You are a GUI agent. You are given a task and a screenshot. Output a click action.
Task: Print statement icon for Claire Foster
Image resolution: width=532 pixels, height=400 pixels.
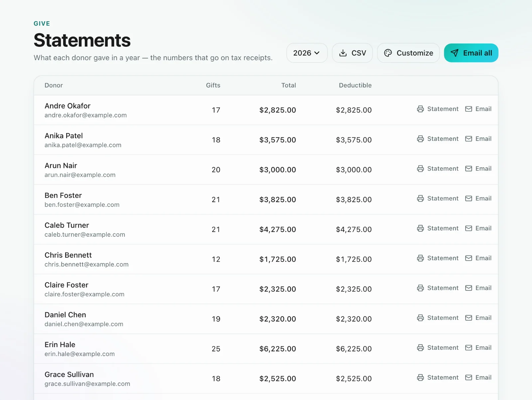tap(420, 288)
